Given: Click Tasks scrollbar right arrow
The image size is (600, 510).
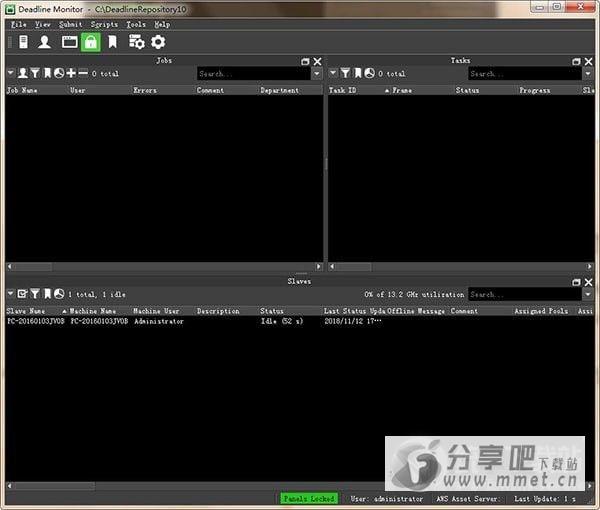Looking at the screenshot, I should click(x=589, y=266).
